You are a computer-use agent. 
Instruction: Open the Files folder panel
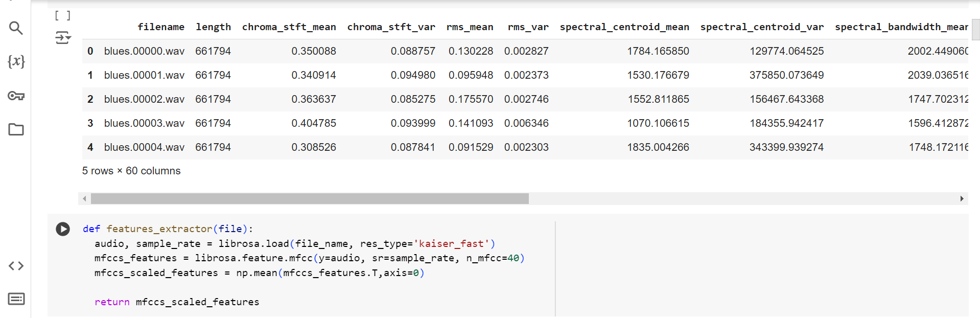16,129
